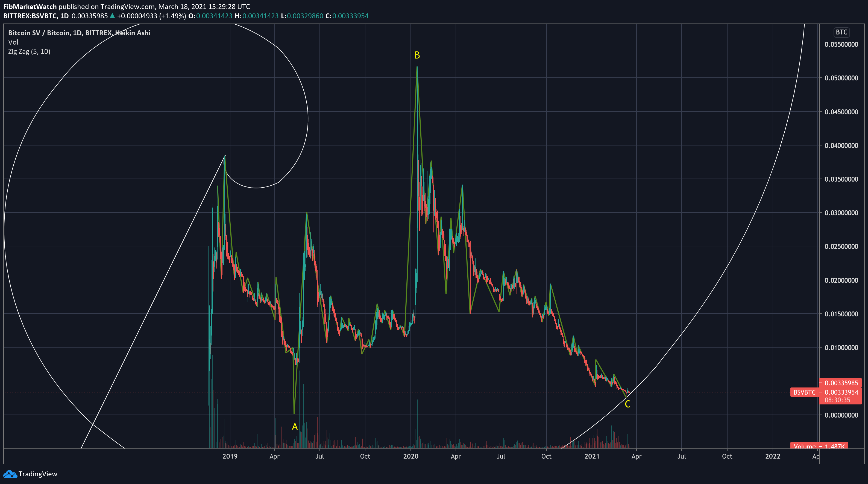This screenshot has width=868, height=484.
Task: Click the 2020 time axis label
Action: [411, 456]
